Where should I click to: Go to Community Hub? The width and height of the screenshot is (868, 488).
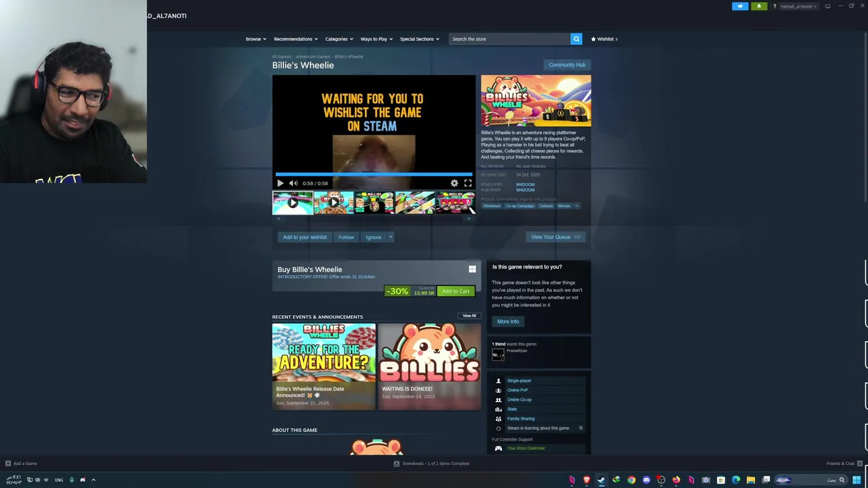point(567,65)
